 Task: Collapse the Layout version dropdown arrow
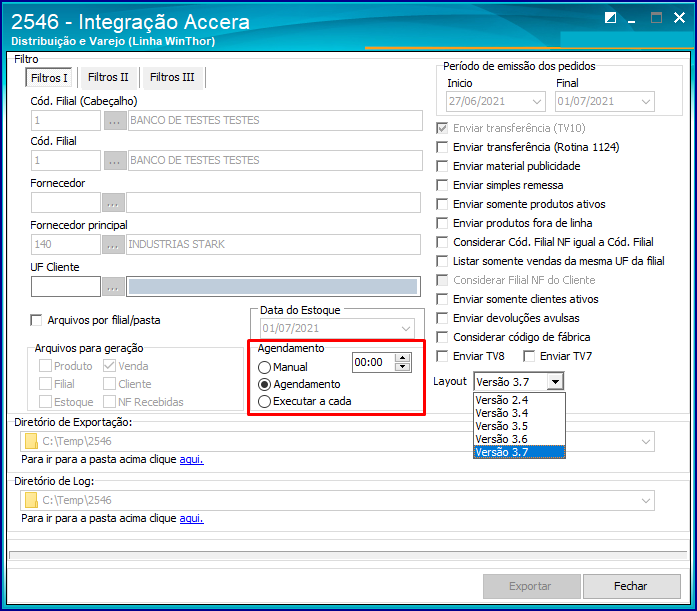(555, 382)
